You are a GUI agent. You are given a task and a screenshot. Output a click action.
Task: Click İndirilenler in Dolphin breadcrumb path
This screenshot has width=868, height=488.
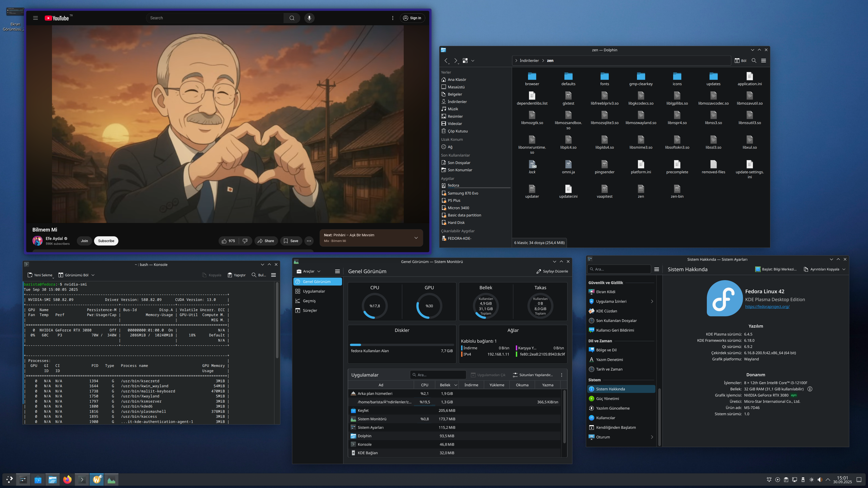(x=529, y=61)
